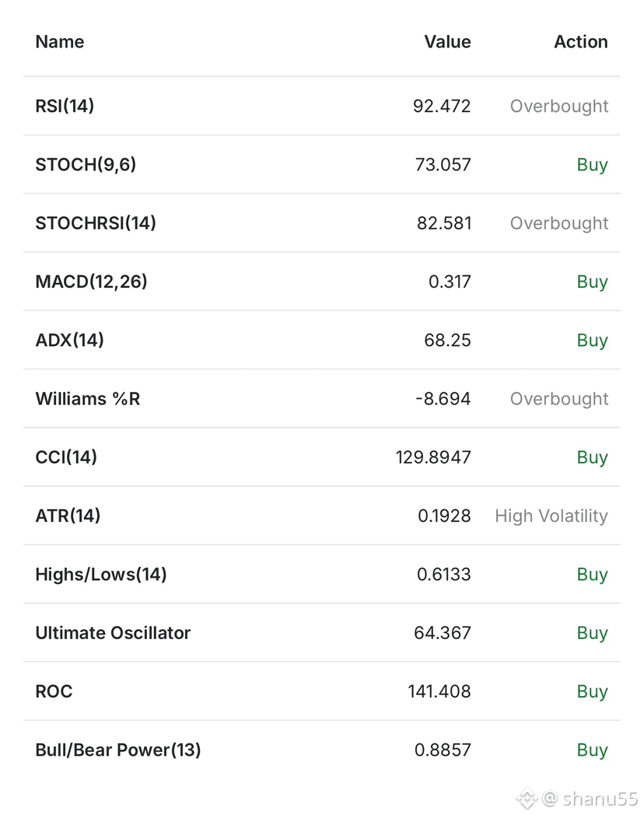
Task: Click the Action column header
Action: [581, 42]
